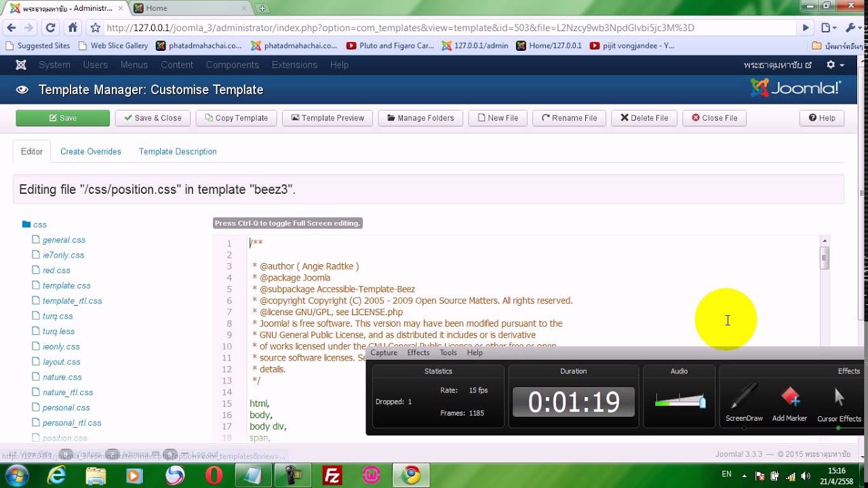This screenshot has width=868, height=488.
Task: Open turq.less file
Action: (x=58, y=331)
